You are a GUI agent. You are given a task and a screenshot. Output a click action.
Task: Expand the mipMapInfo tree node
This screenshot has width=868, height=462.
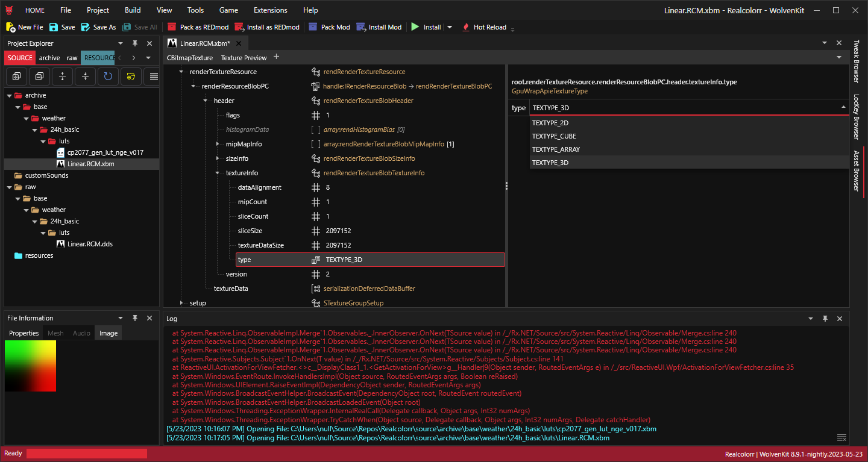coord(218,144)
